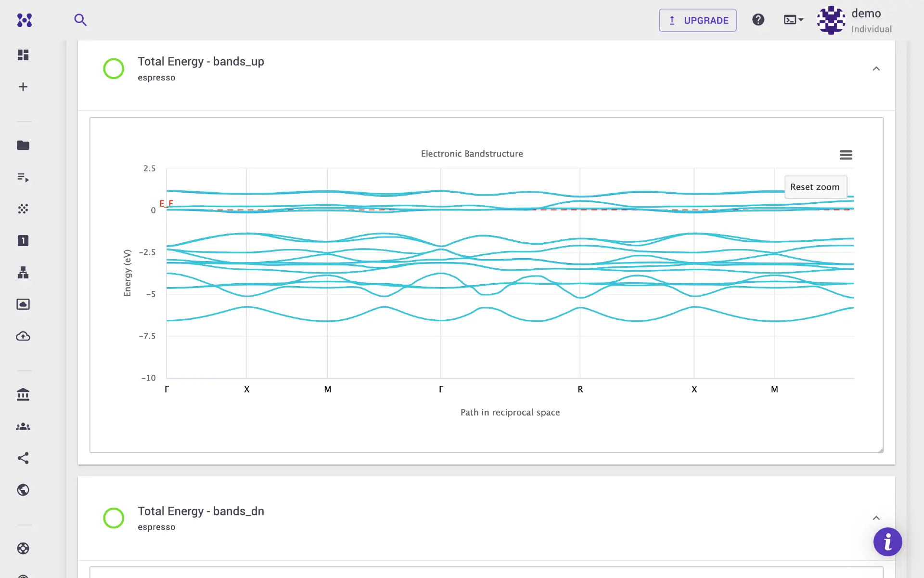Open the Projects folder icon
Viewport: 924px width, 578px height.
pos(23,145)
